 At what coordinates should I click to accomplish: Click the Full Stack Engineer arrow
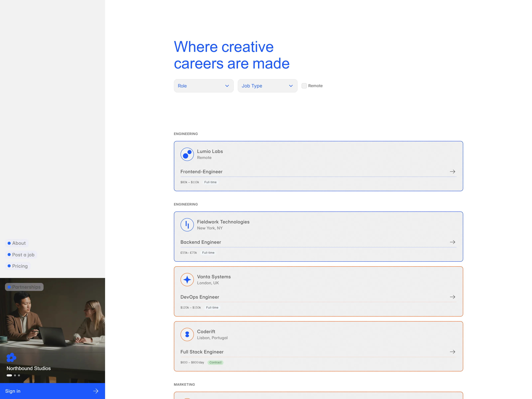(x=452, y=352)
